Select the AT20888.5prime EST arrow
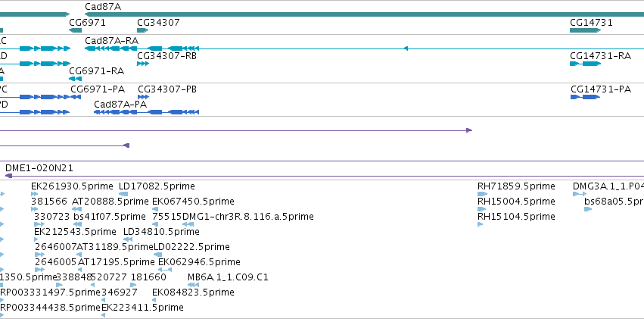This screenshot has height=319, width=644. (76, 209)
